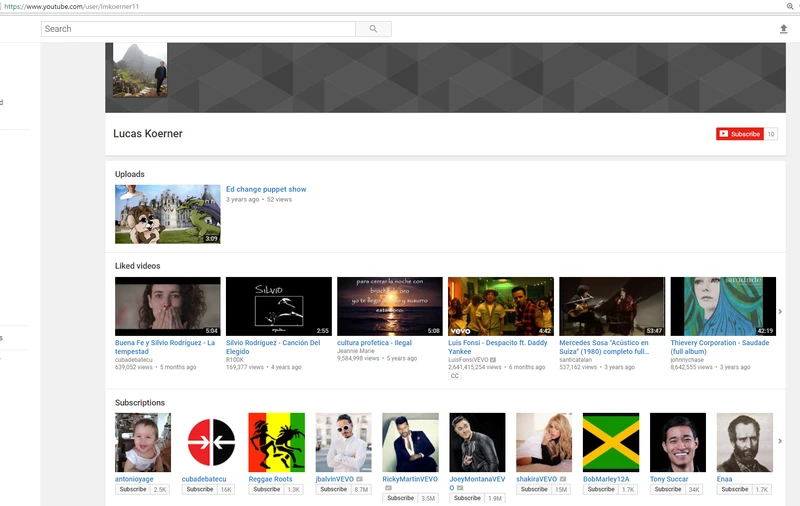Open the Tony Succar channel link

click(x=669, y=479)
